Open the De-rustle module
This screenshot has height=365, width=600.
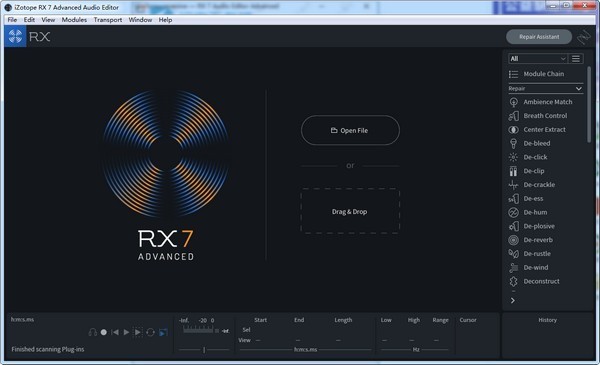point(529,253)
